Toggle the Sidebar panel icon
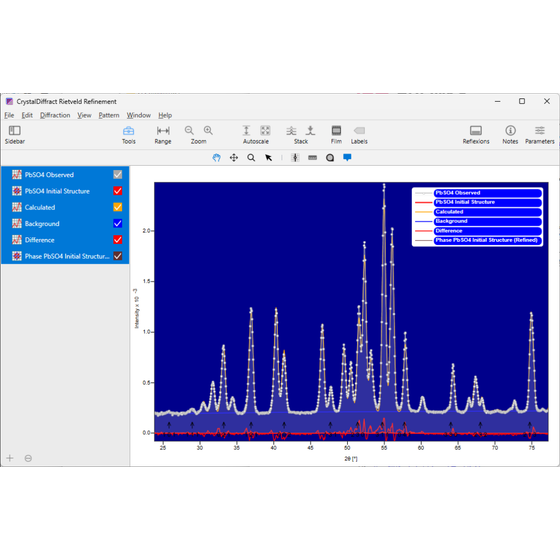Viewport: 560px width, 560px height. pyautogui.click(x=15, y=130)
